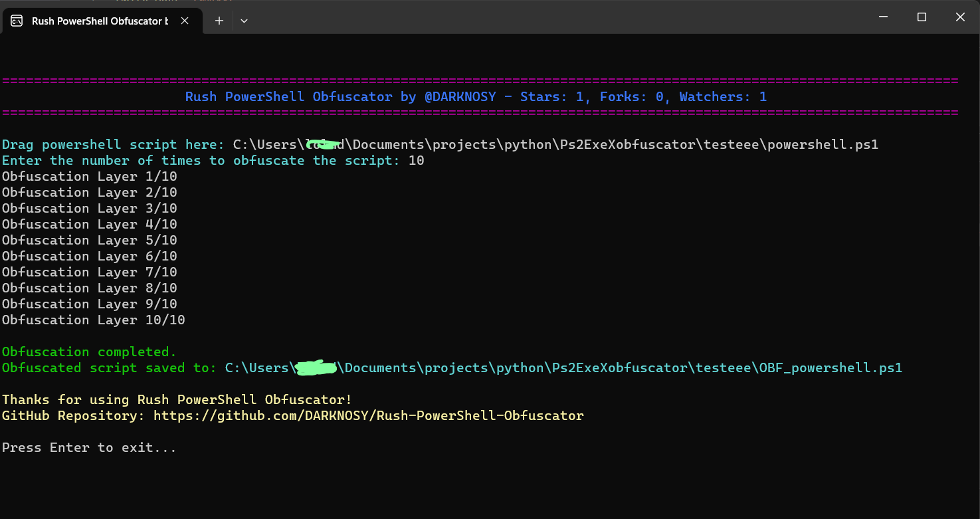The width and height of the screenshot is (980, 519).
Task: Click 'Obfuscation Layer 6/10' line
Action: [x=90, y=257]
